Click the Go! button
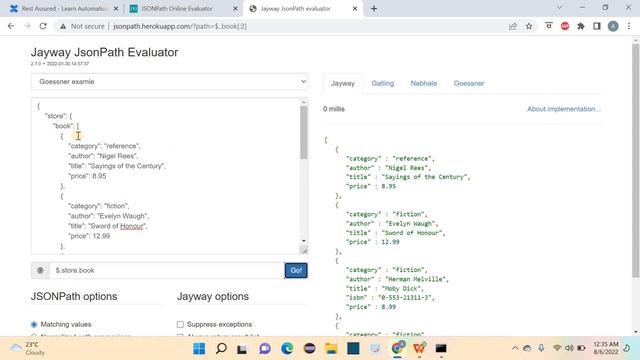 [296, 270]
